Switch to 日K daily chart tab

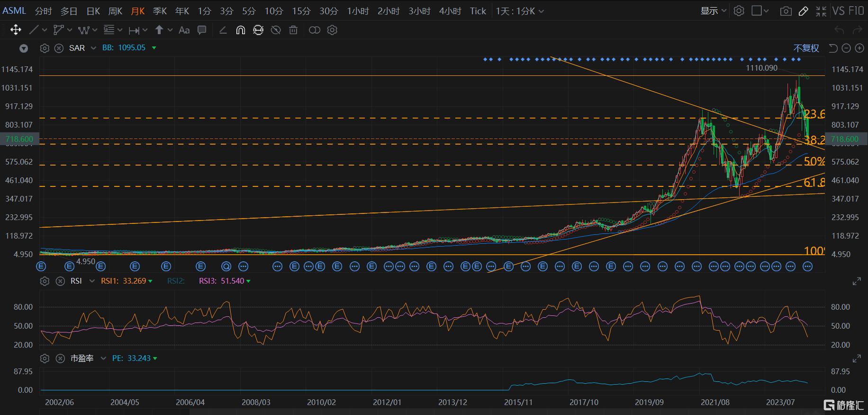tap(93, 10)
